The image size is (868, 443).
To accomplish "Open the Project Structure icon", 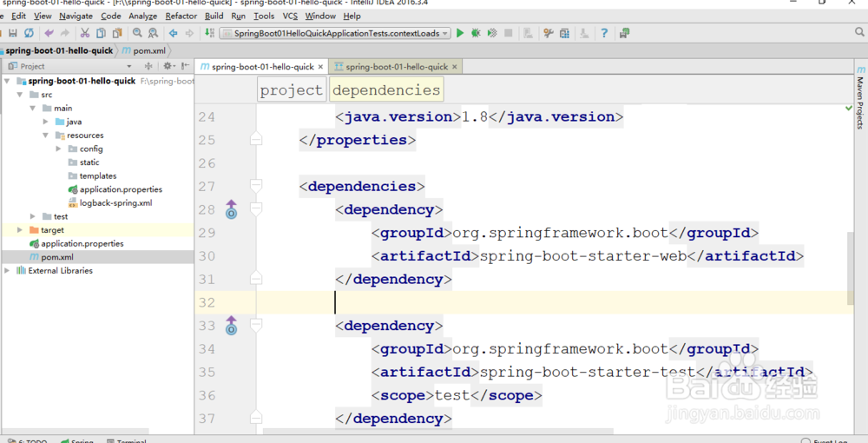I will (x=564, y=33).
